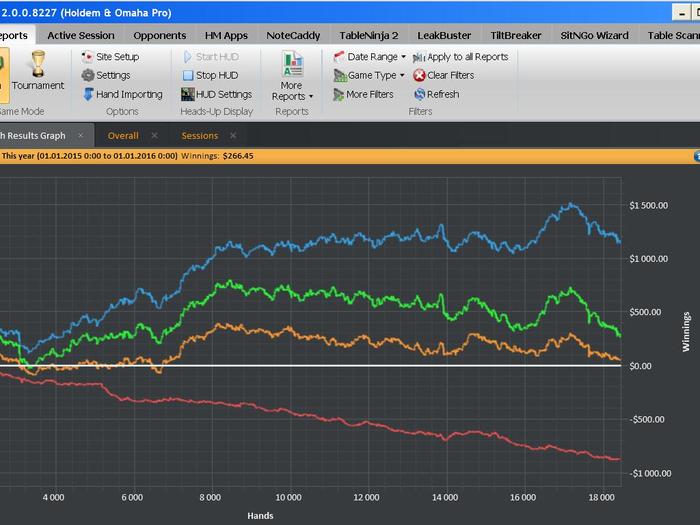700x525 pixels.
Task: Close the Sessions tab
Action: [x=233, y=135]
